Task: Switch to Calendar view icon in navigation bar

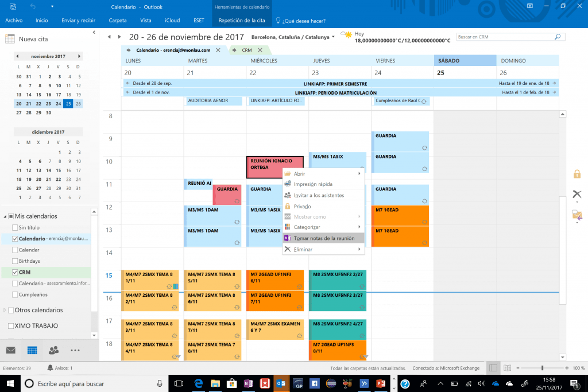Action: tap(32, 351)
